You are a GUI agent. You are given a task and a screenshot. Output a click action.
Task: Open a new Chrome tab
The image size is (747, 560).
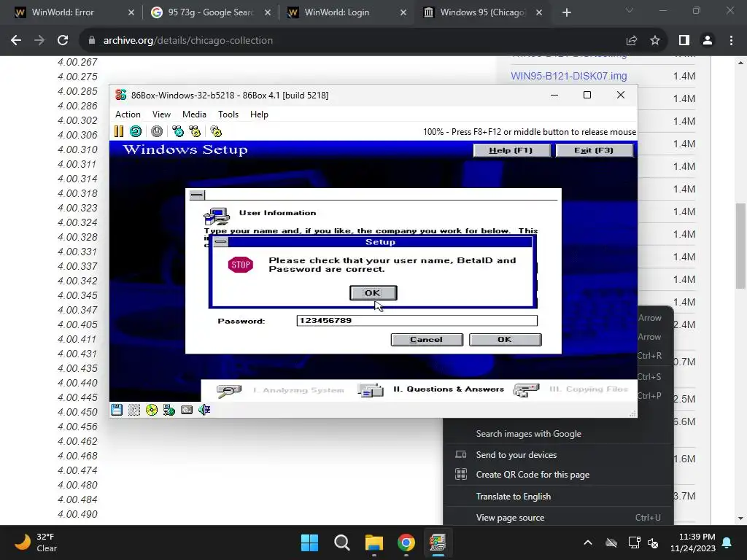[x=566, y=12]
